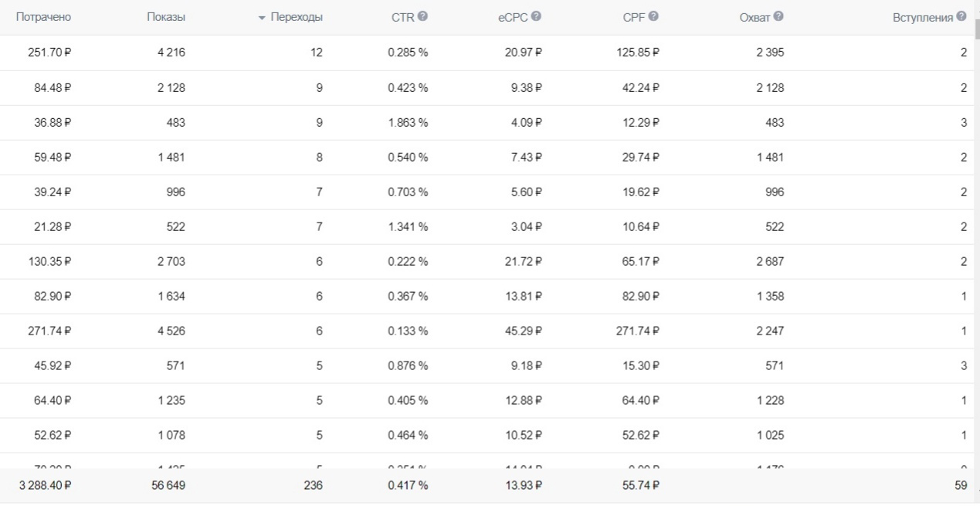Image resolution: width=980 pixels, height=506 pixels.
Task: Sort by CPF column header text
Action: tap(634, 17)
